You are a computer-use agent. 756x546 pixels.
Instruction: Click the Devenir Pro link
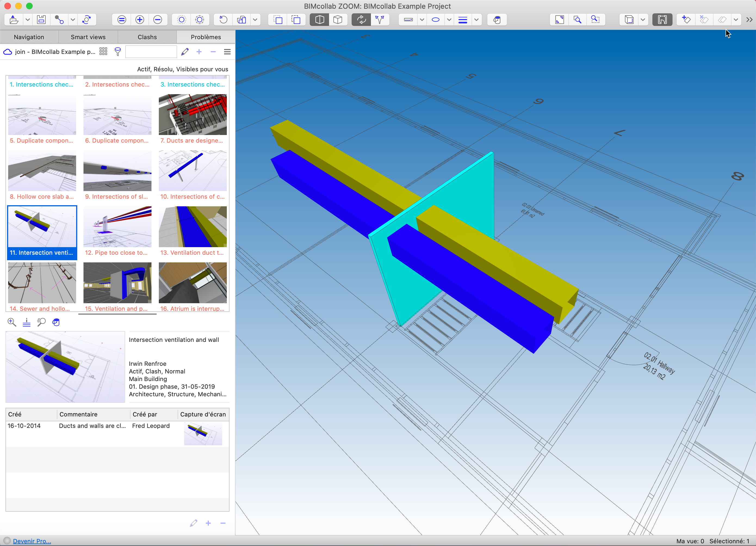[32, 541]
